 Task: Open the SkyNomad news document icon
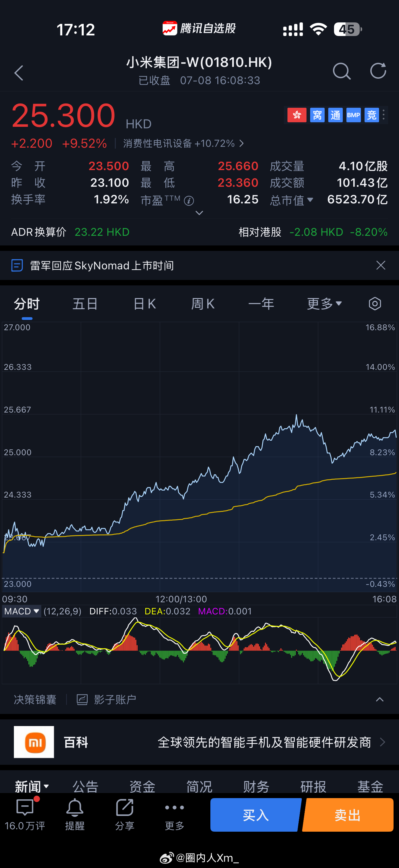(17, 265)
